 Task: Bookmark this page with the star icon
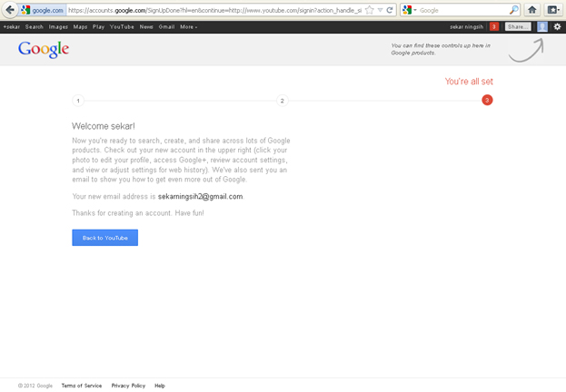[x=369, y=10]
